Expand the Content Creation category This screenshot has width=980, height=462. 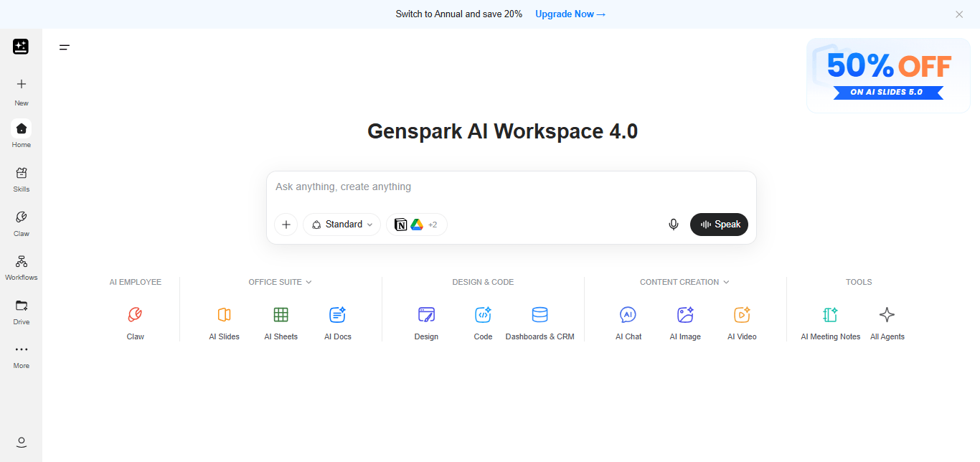coord(684,282)
